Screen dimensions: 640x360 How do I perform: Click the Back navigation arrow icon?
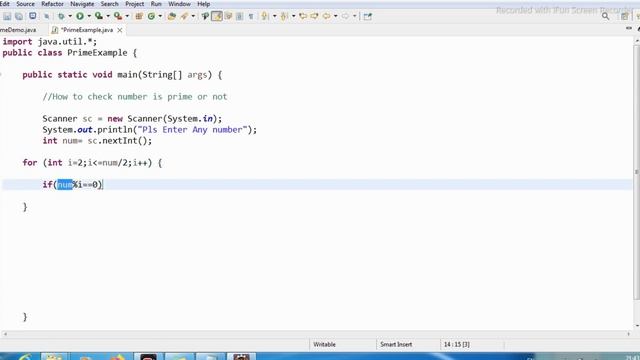point(327,16)
